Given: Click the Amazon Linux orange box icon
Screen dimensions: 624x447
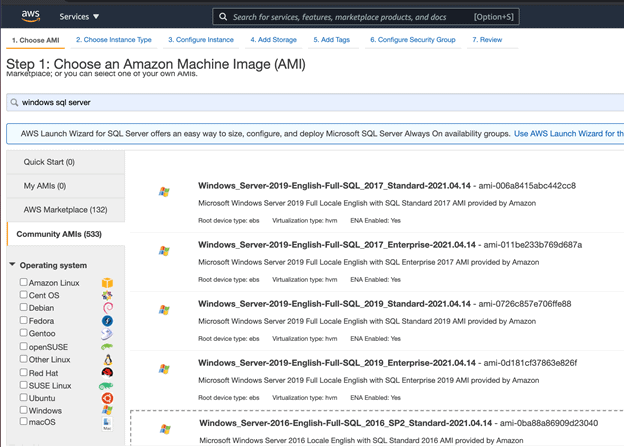Looking at the screenshot, I should pos(107,283).
